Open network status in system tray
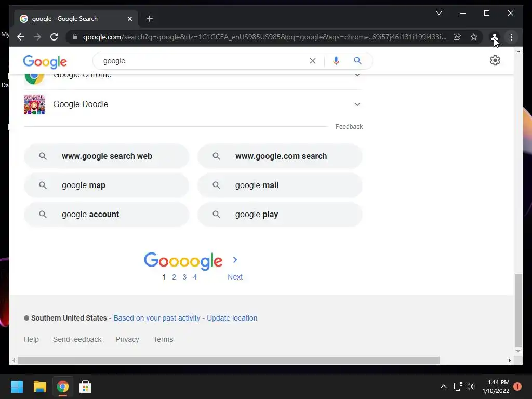 click(458, 387)
